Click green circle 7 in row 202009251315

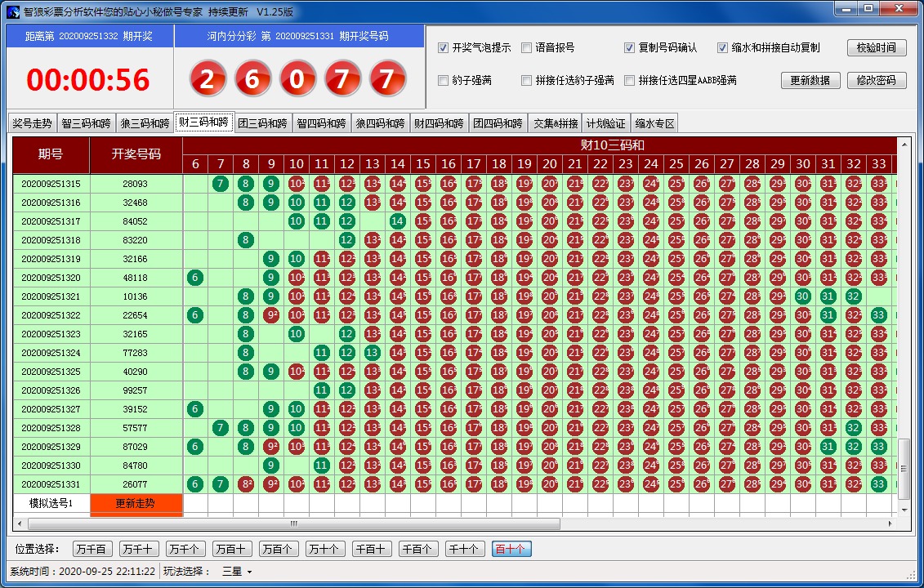[220, 184]
